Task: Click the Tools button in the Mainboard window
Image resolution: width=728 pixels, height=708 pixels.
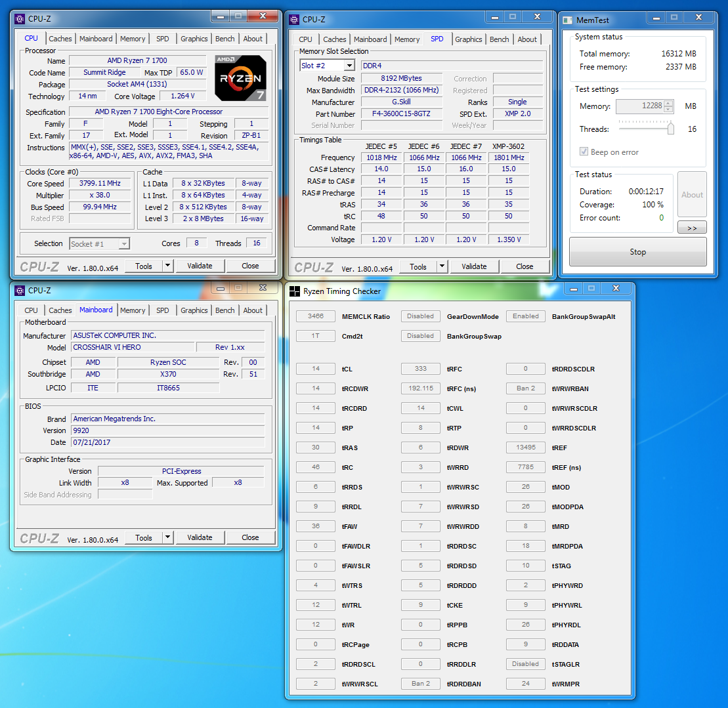Action: [144, 537]
